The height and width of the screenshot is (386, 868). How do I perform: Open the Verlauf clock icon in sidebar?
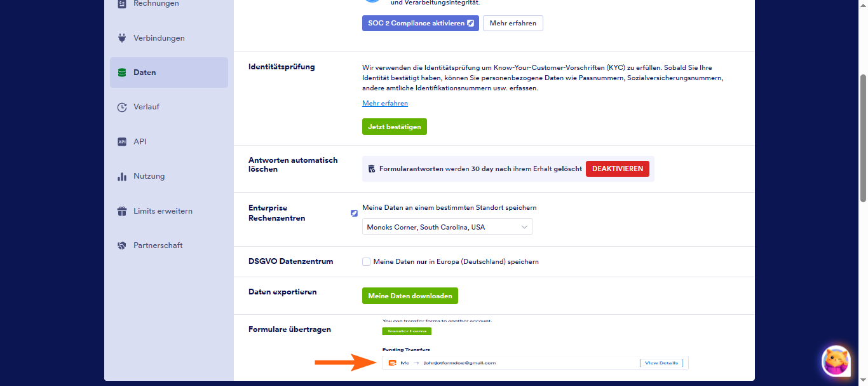(x=122, y=107)
